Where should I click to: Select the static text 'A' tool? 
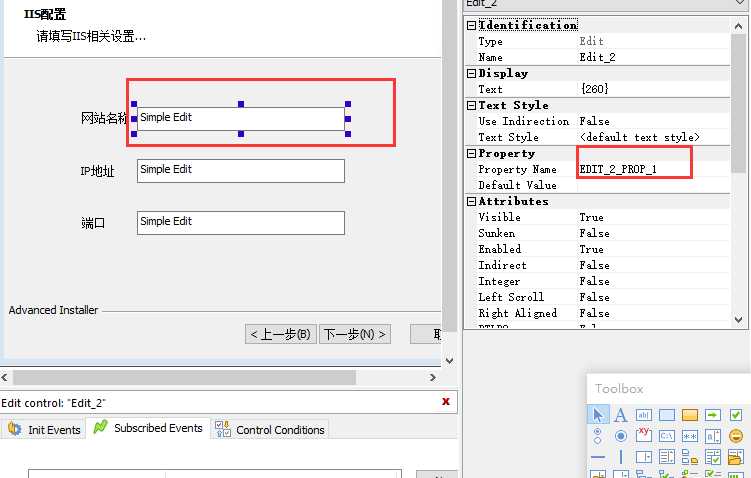point(621,415)
